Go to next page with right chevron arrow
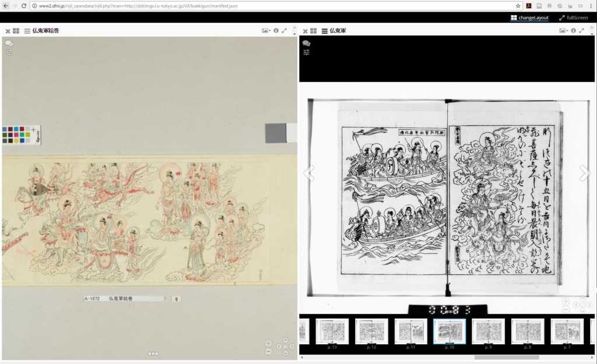Screen dimensions: 597x364 click(x=584, y=173)
